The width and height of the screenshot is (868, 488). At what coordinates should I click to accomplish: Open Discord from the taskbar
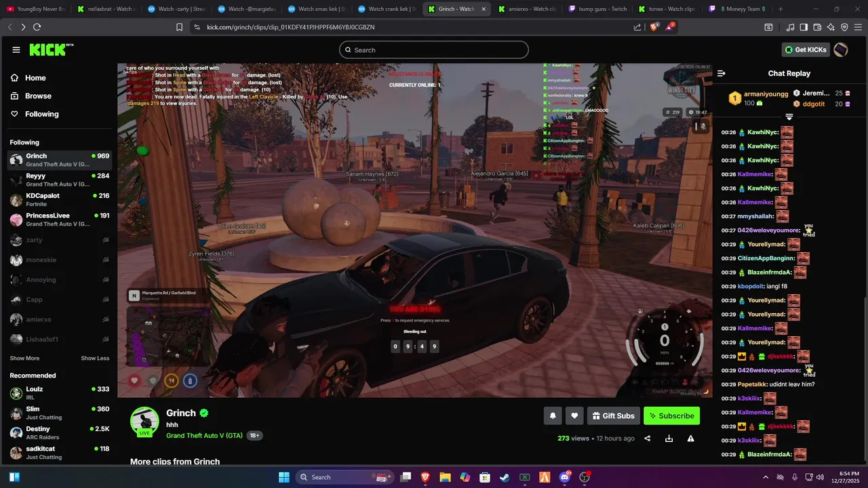pos(565,477)
